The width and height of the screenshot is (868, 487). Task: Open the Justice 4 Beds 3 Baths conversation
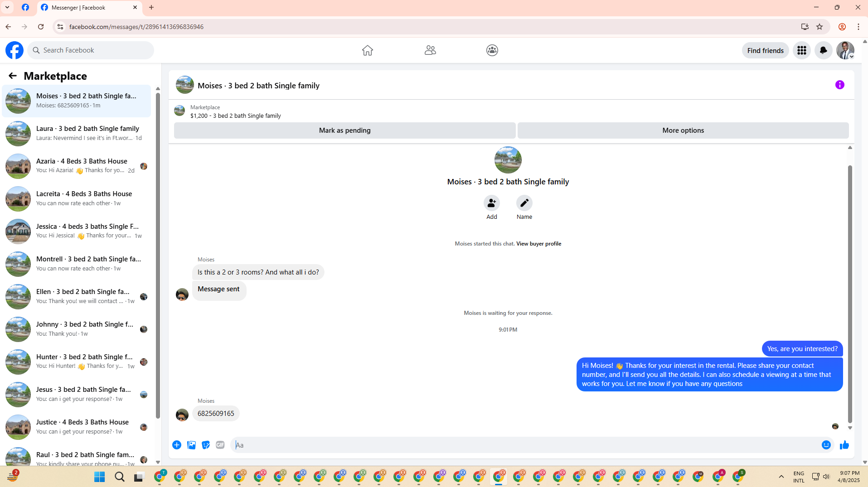coord(76,427)
